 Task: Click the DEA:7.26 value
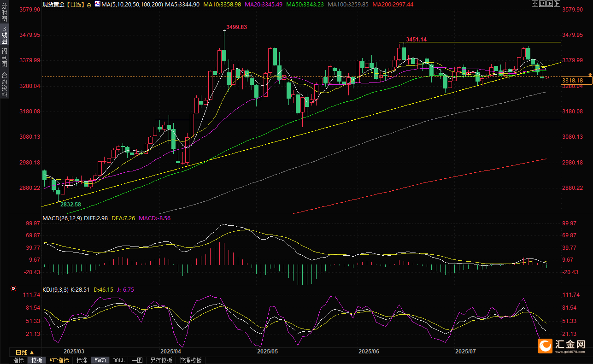(x=123, y=218)
